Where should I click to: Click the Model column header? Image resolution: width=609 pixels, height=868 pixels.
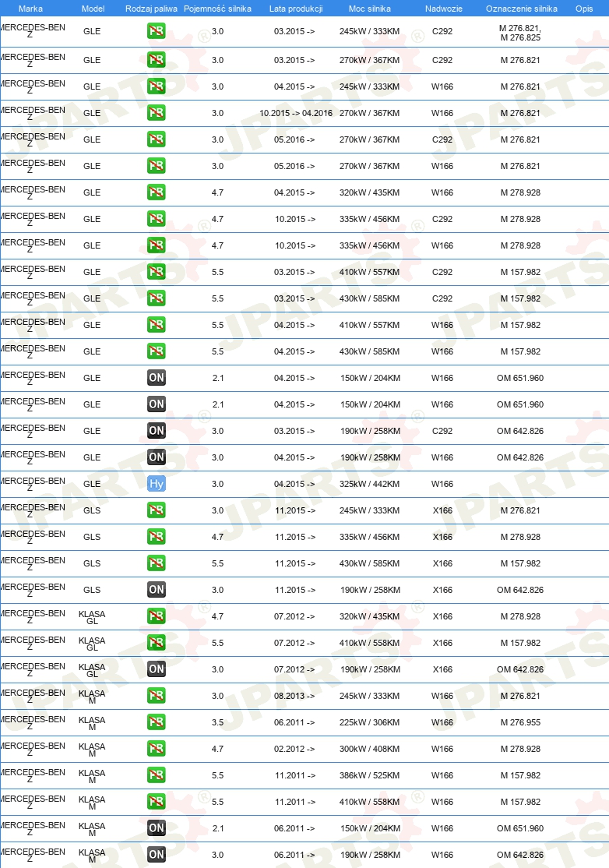[93, 9]
